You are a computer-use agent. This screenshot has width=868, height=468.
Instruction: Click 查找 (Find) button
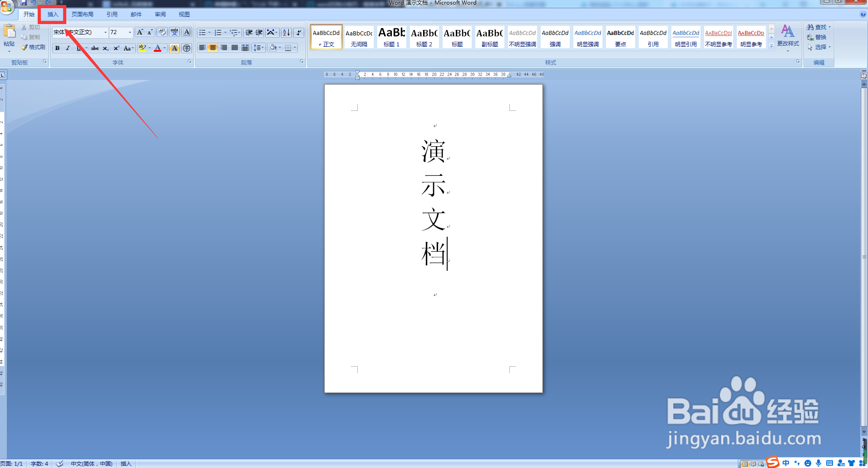coord(819,27)
